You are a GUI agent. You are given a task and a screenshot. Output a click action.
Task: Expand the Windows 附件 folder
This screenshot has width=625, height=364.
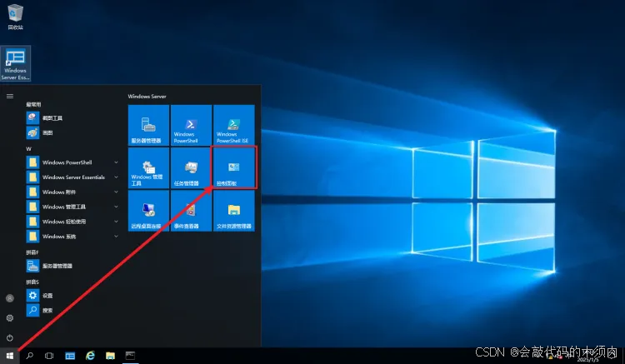(x=72, y=192)
